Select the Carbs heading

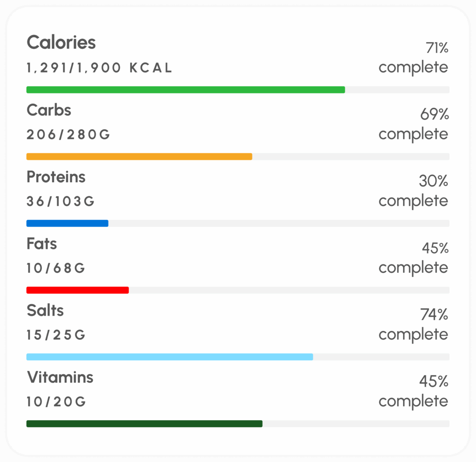pos(49,110)
